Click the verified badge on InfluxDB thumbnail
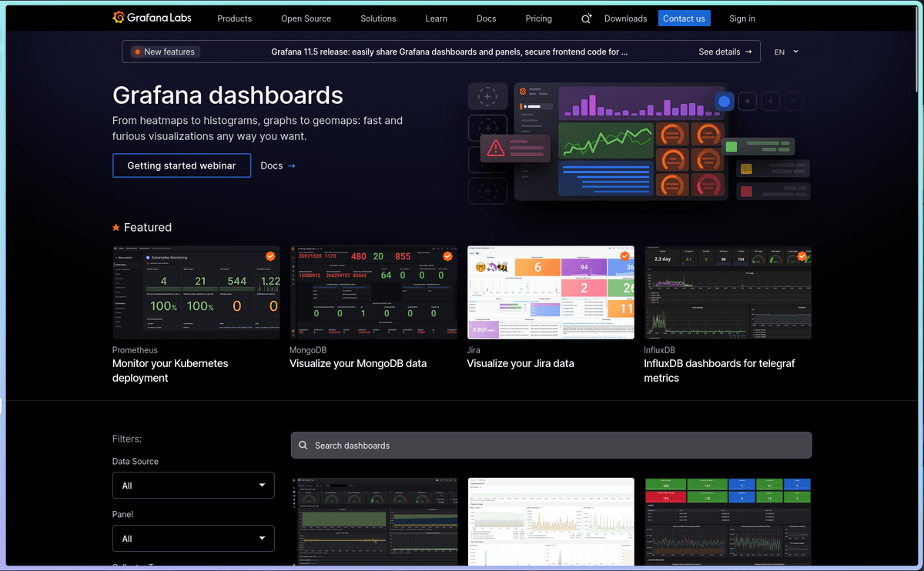Viewport: 924px width, 571px height. point(802,256)
